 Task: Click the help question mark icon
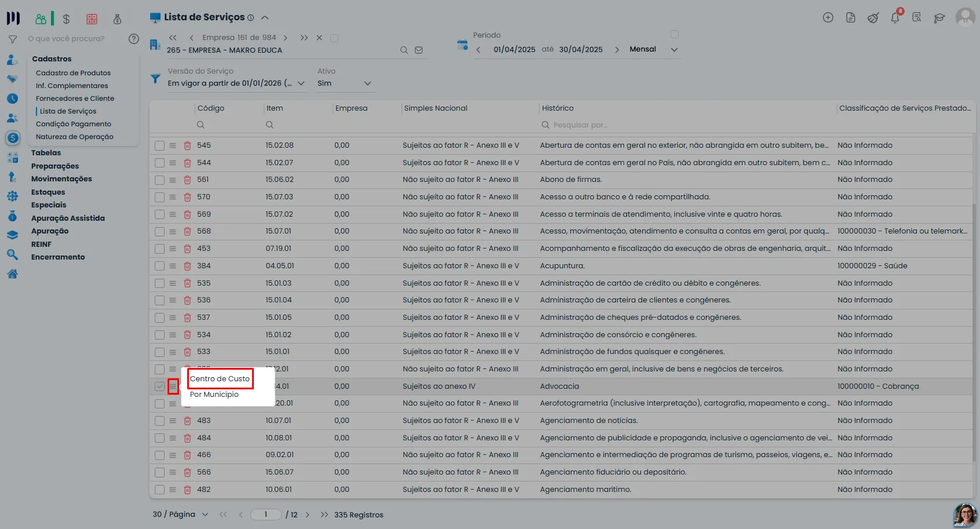(x=134, y=39)
